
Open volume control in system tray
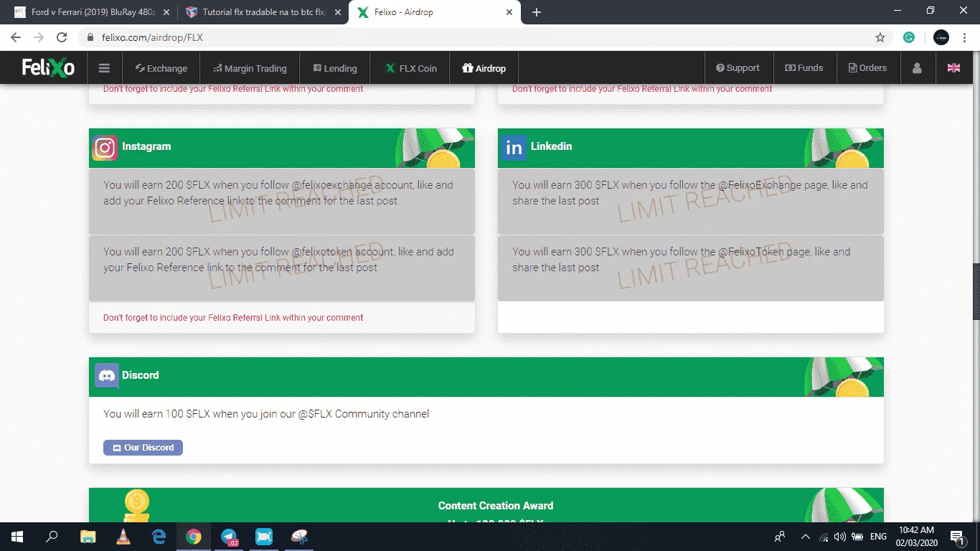(840, 537)
